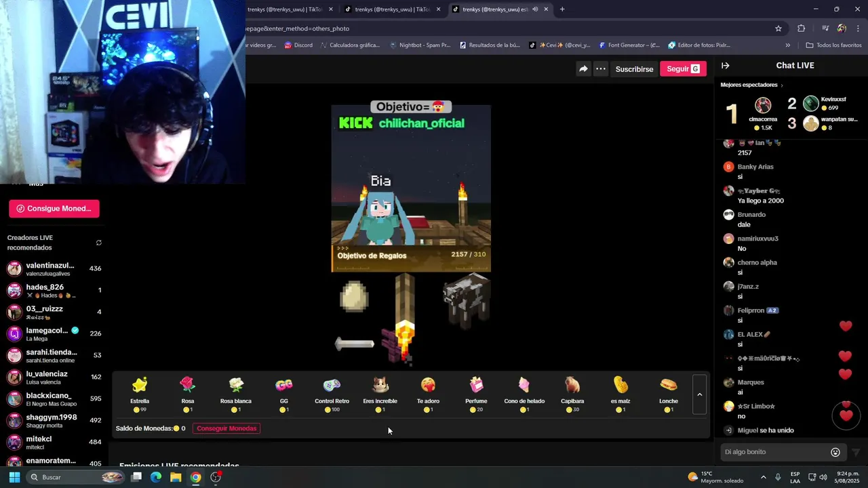Open Discord bookmark
This screenshot has height=488, width=868.
coord(298,45)
